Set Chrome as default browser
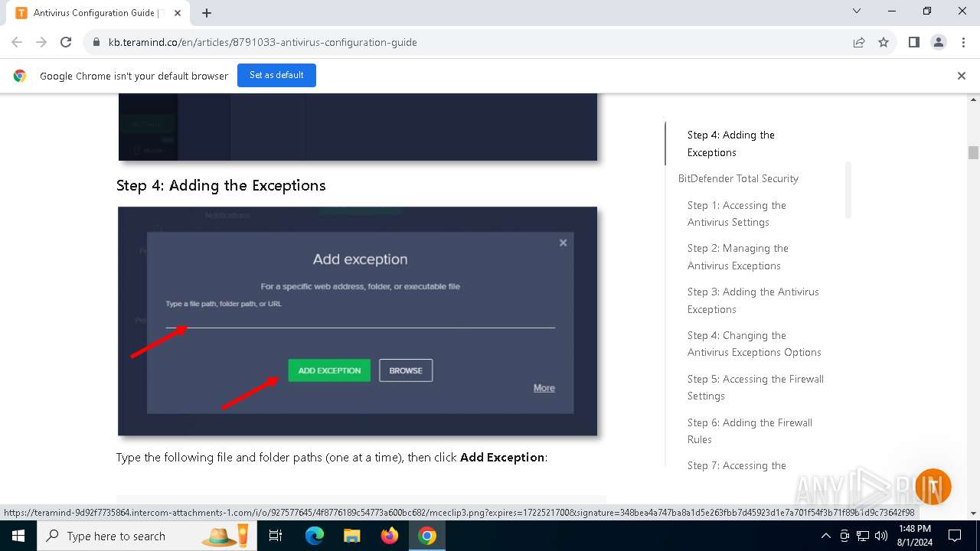This screenshot has width=980, height=551. (276, 75)
